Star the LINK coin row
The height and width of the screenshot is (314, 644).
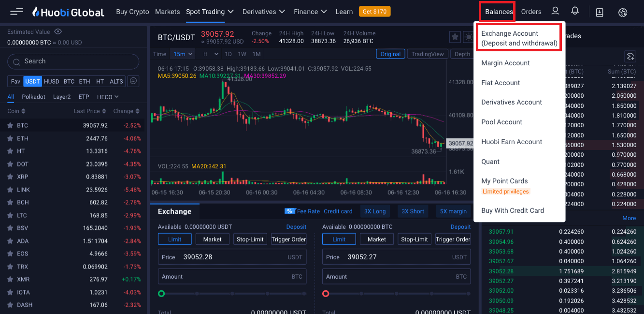(10, 190)
